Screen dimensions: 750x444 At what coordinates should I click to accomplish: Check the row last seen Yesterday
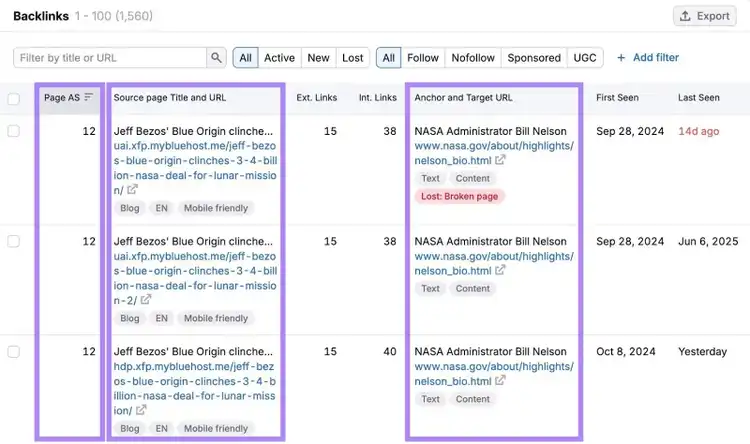(14, 352)
